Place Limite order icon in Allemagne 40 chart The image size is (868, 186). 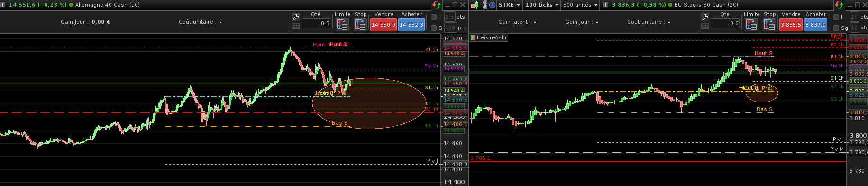(342, 25)
